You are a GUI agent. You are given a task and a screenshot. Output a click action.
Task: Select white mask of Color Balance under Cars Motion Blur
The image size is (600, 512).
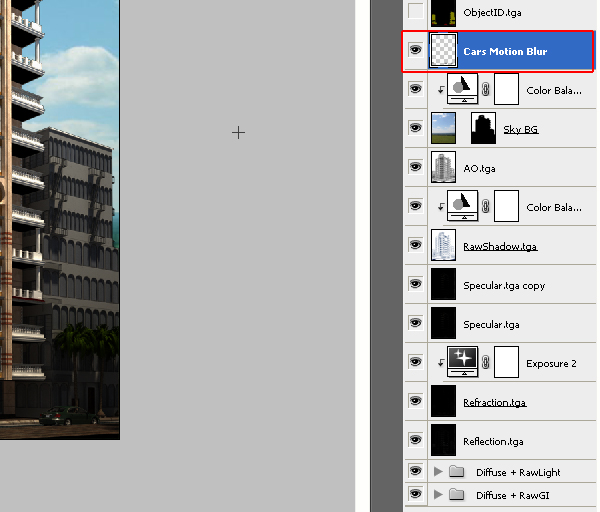click(x=506, y=89)
